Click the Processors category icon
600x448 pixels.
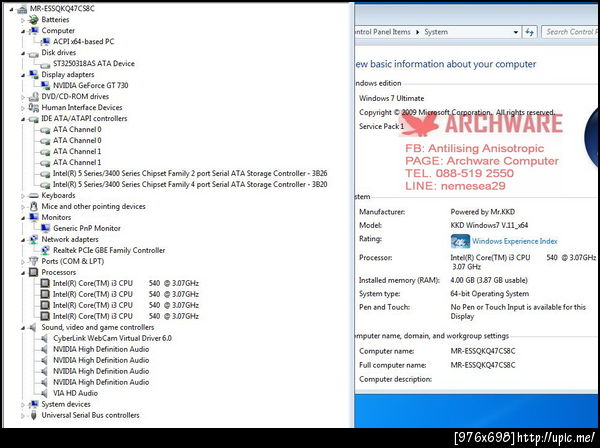tap(34, 272)
